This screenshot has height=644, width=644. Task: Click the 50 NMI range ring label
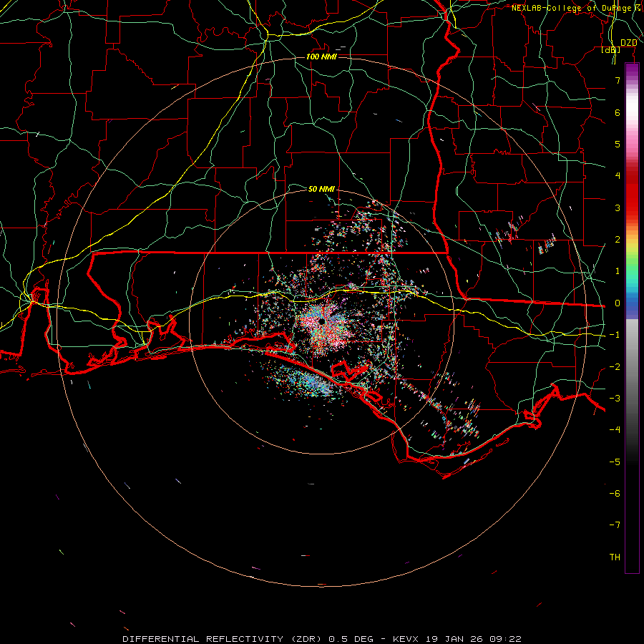tap(321, 189)
